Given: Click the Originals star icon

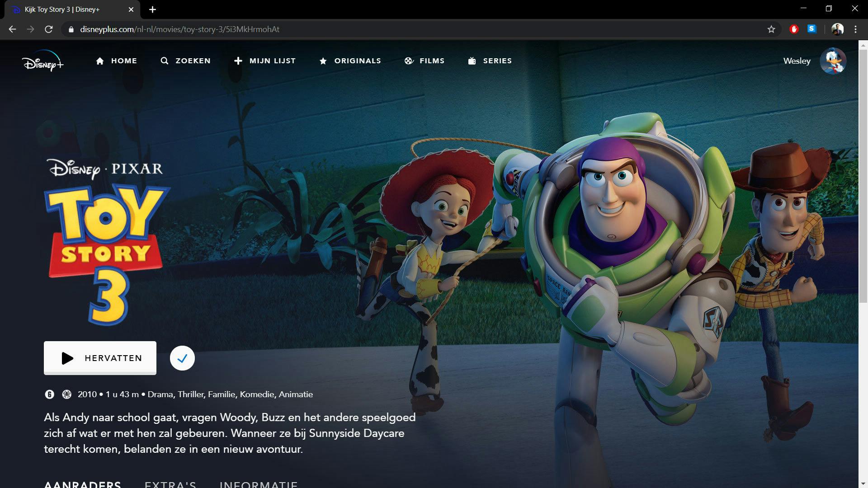Looking at the screenshot, I should coord(323,61).
